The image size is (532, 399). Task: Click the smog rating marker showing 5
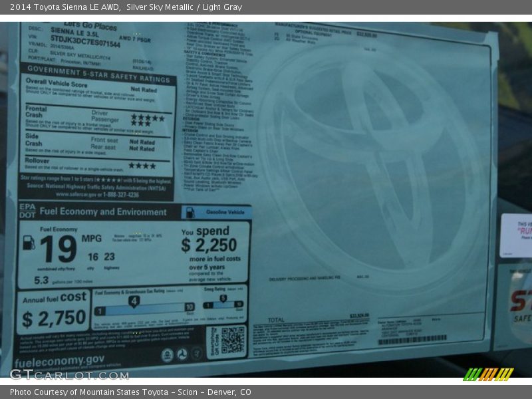click(223, 299)
